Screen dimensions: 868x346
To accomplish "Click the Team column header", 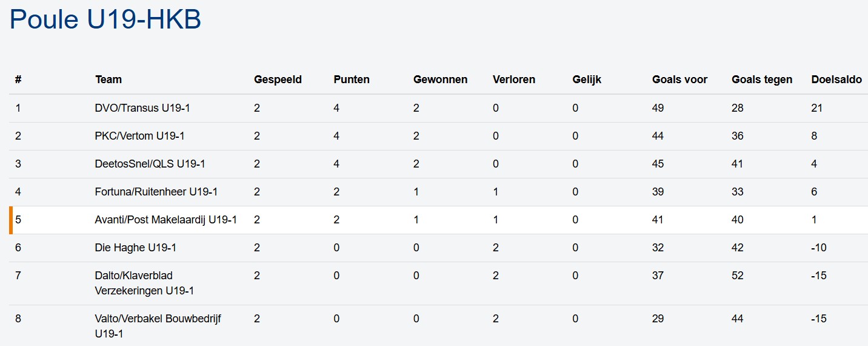I will (x=109, y=80).
